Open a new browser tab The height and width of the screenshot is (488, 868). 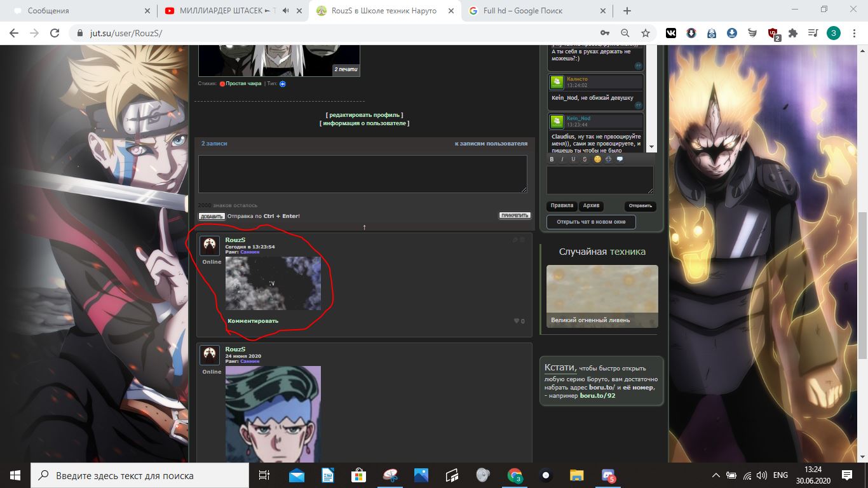(x=627, y=11)
